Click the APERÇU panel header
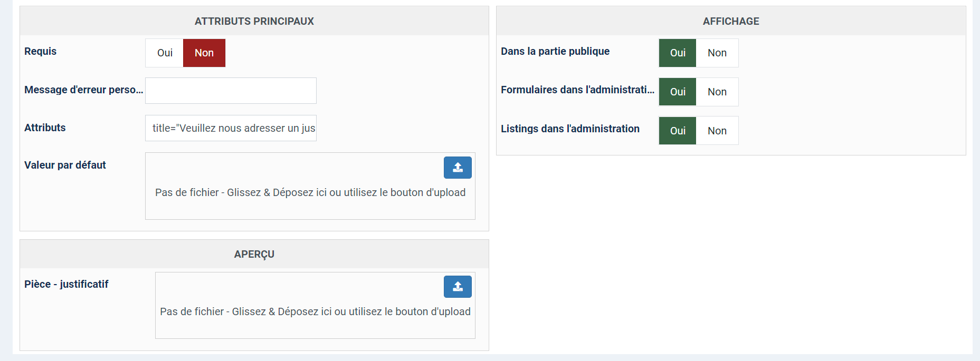The height and width of the screenshot is (361, 980). click(x=254, y=255)
